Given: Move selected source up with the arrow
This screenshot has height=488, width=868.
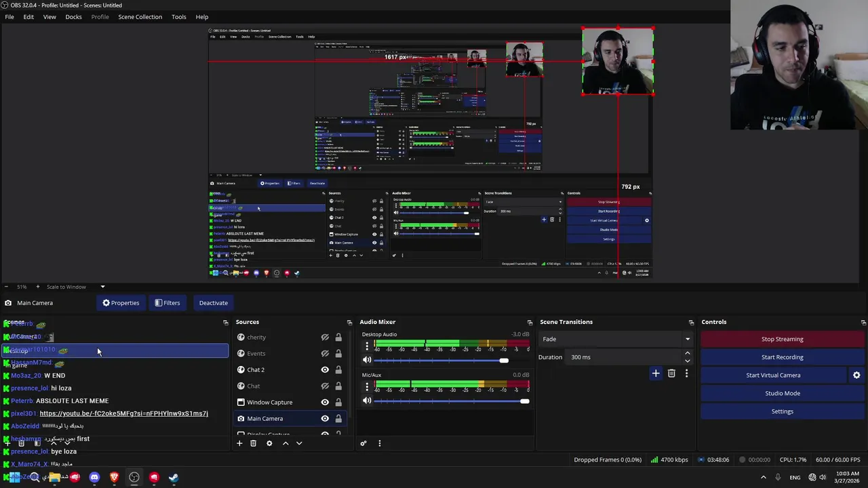Looking at the screenshot, I should pos(285,443).
